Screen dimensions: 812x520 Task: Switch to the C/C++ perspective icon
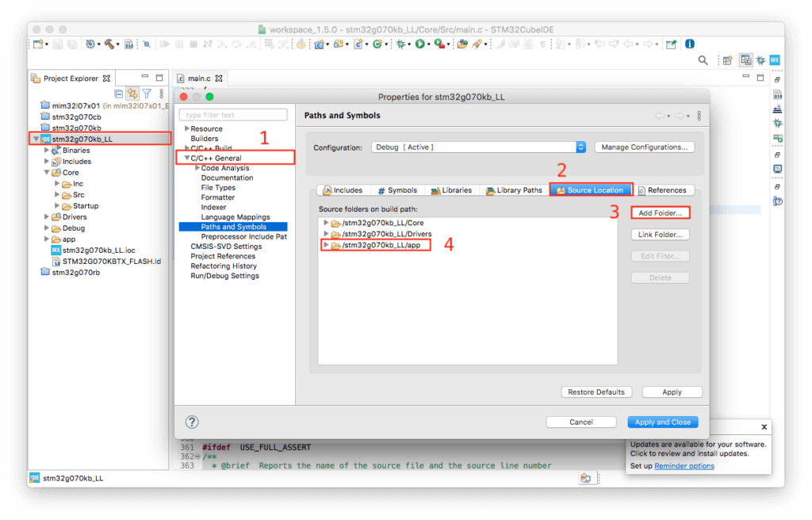[x=745, y=60]
